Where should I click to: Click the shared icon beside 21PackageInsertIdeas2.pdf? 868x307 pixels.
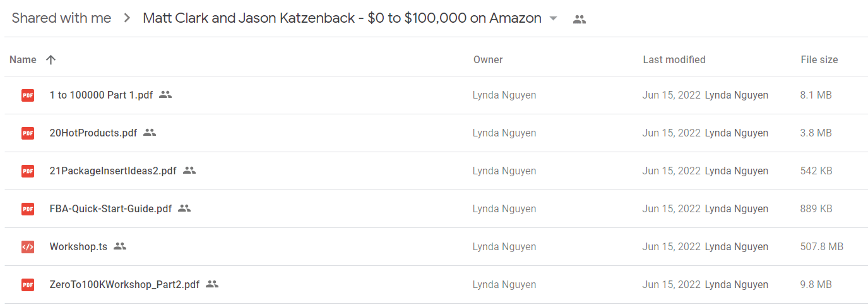pos(189,171)
